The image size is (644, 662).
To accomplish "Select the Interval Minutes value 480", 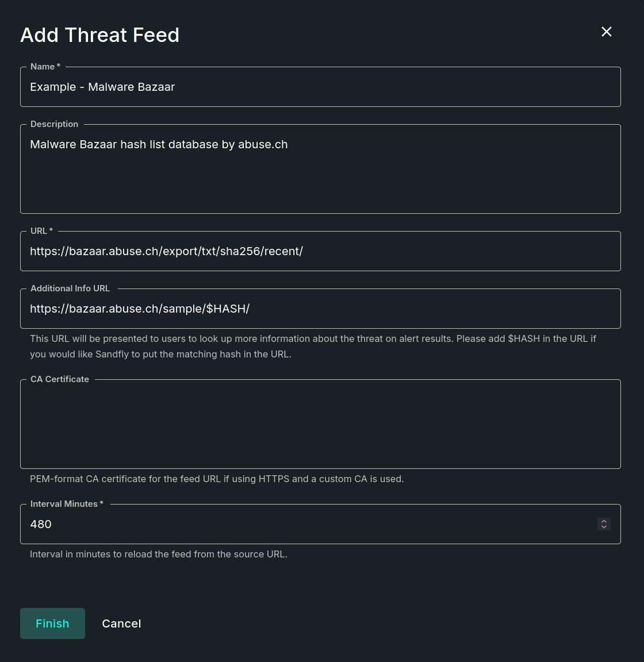I will point(40,524).
